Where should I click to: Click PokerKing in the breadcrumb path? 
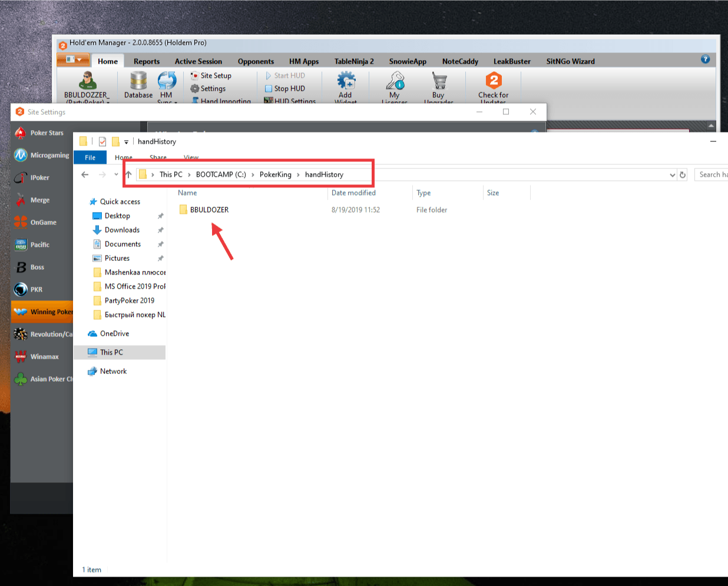(x=275, y=174)
